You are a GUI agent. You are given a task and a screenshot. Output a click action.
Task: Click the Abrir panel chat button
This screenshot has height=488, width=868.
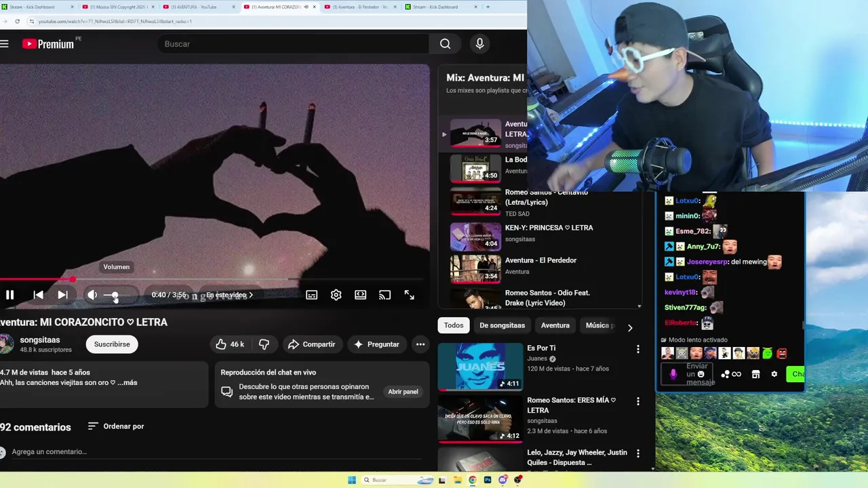pos(403,392)
